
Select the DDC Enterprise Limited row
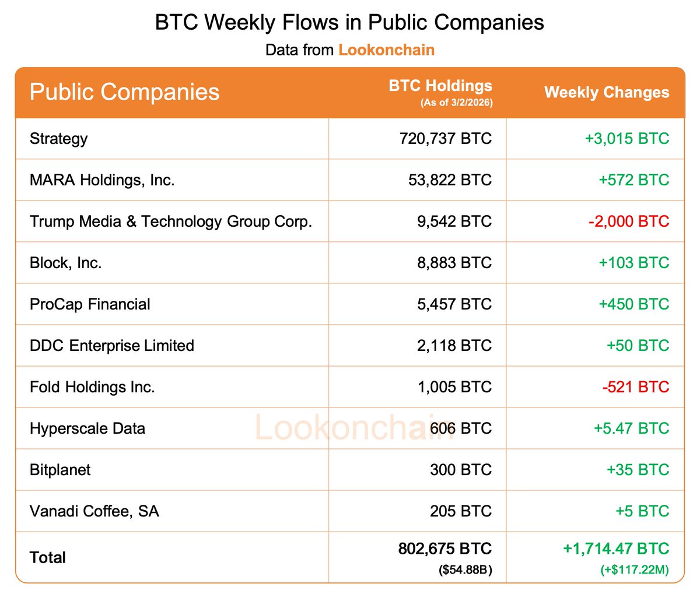coord(111,346)
